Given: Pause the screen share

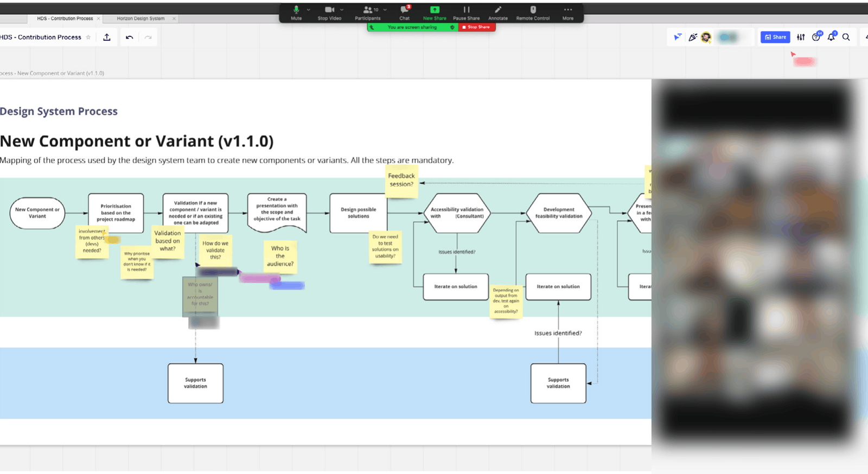Looking at the screenshot, I should pyautogui.click(x=466, y=12).
